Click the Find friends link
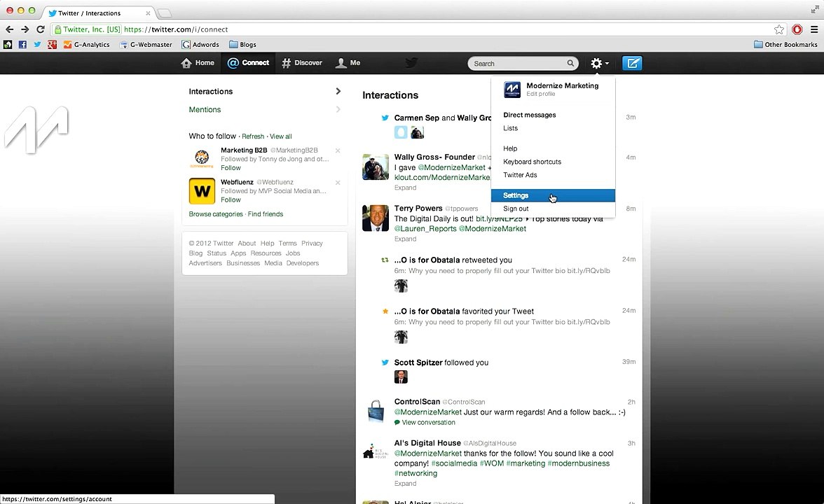The image size is (824, 504). pos(266,214)
